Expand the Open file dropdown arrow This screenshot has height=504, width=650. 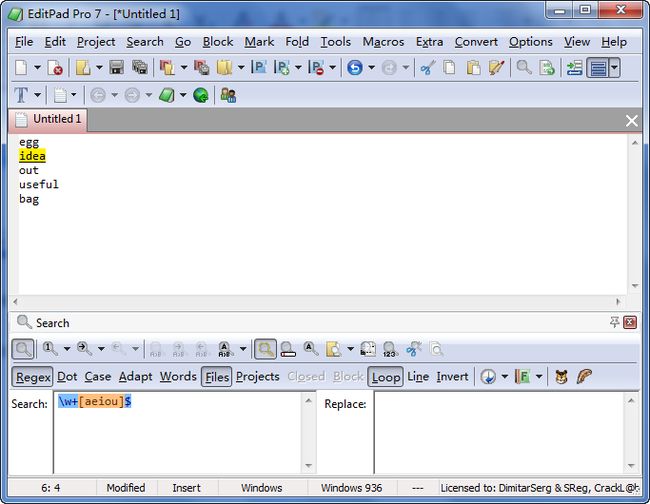[x=99, y=67]
